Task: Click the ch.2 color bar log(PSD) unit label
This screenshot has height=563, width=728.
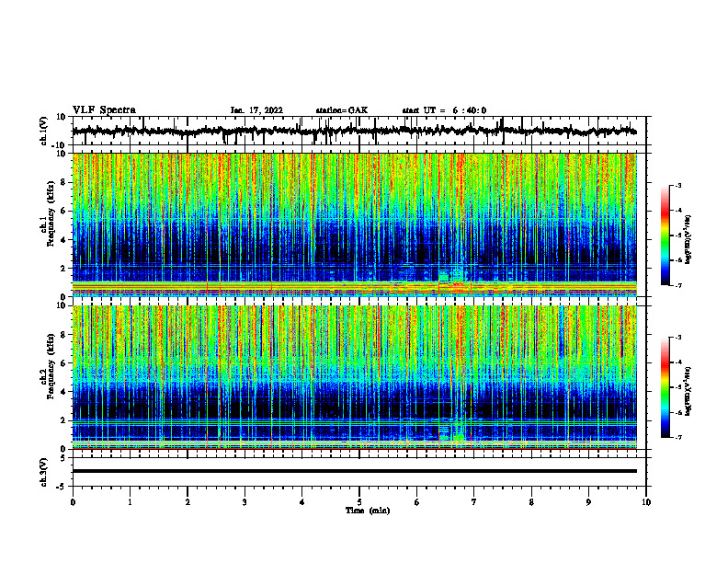Action: coord(688,391)
